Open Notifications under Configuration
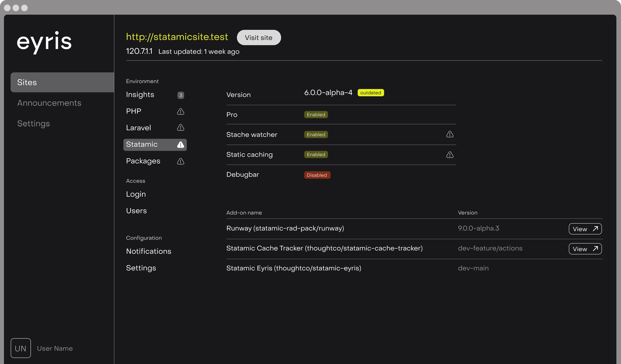This screenshot has height=364, width=621. click(x=149, y=251)
